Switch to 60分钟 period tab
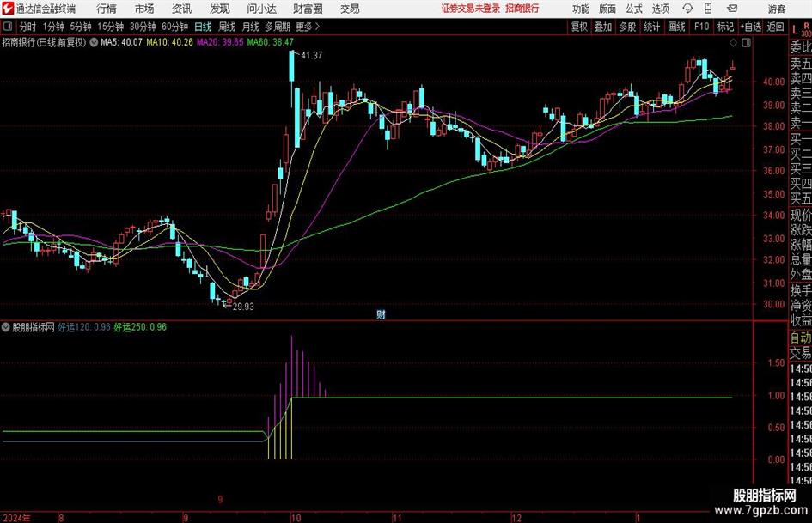Viewport: 812px width, 523px height. pyautogui.click(x=175, y=27)
